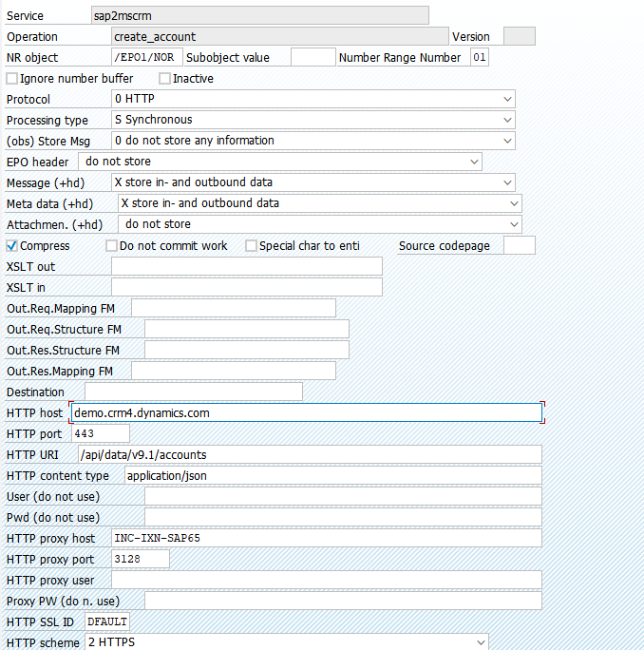Select the HTTP port input field

point(101,433)
